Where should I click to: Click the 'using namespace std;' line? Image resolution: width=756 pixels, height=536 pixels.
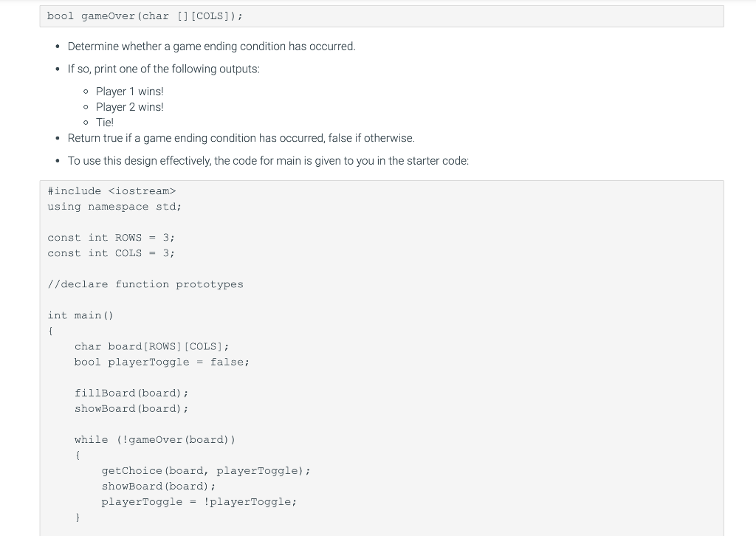114,206
